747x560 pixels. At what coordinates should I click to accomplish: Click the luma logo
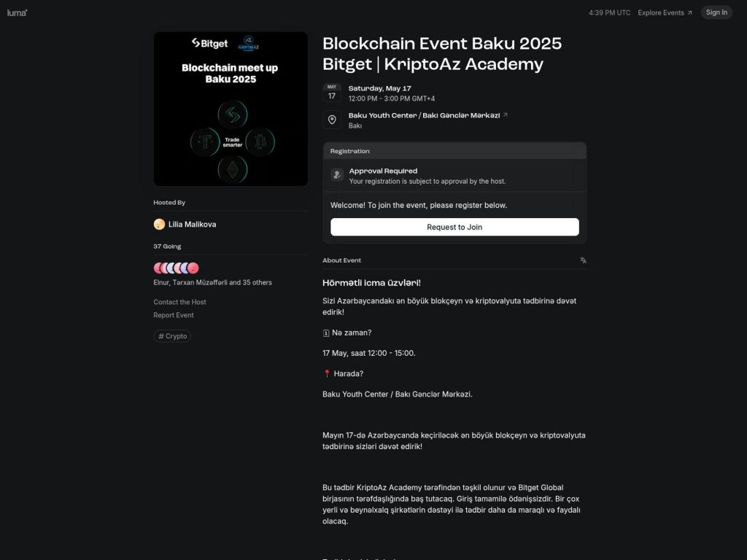17,12
